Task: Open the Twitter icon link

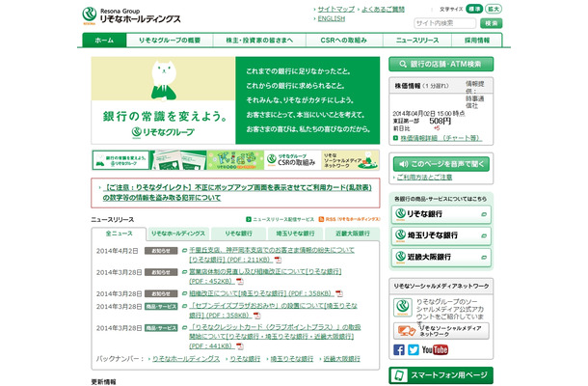Action: click(x=414, y=350)
